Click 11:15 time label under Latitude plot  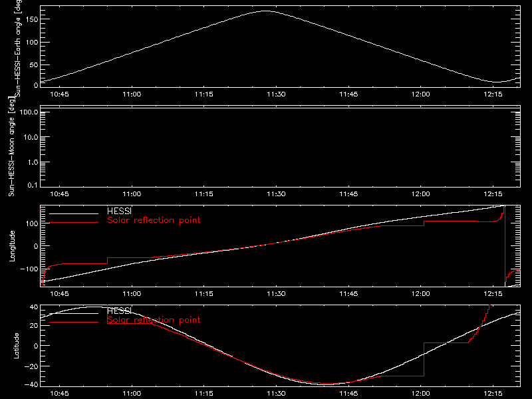coord(204,393)
